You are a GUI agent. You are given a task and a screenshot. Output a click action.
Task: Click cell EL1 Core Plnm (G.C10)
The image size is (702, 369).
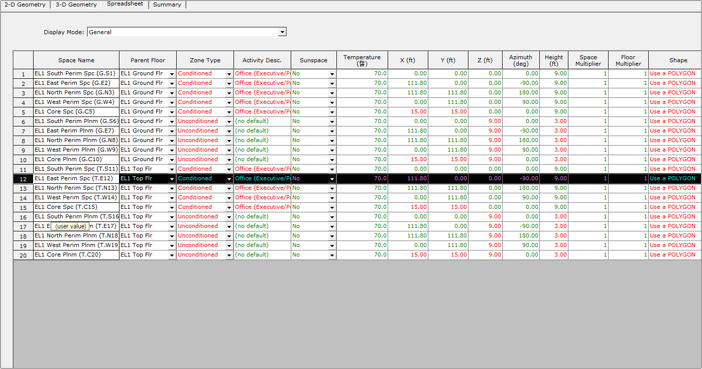[76, 159]
